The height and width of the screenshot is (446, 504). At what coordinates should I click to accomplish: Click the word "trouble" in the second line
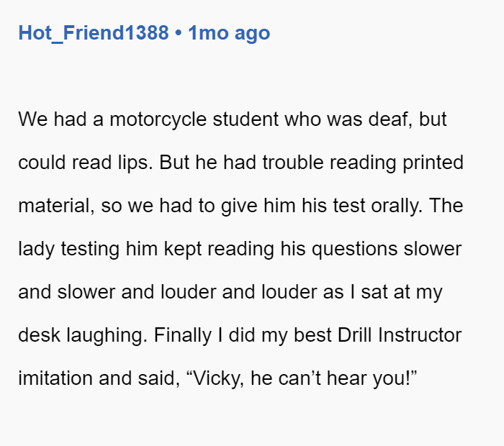pyautogui.click(x=293, y=163)
